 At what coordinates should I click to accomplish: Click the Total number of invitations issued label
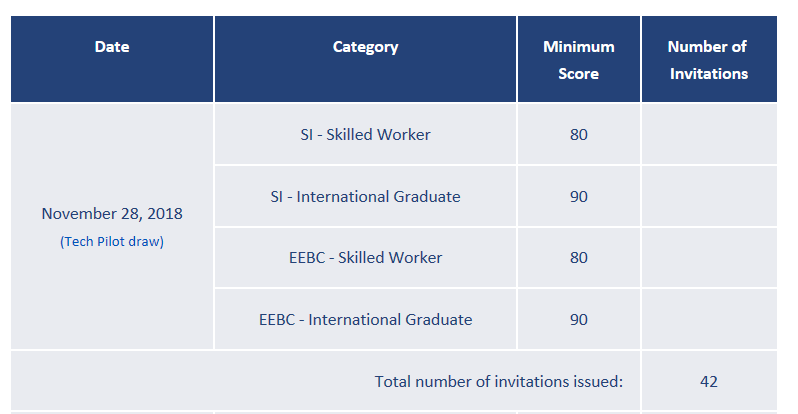[x=498, y=381]
